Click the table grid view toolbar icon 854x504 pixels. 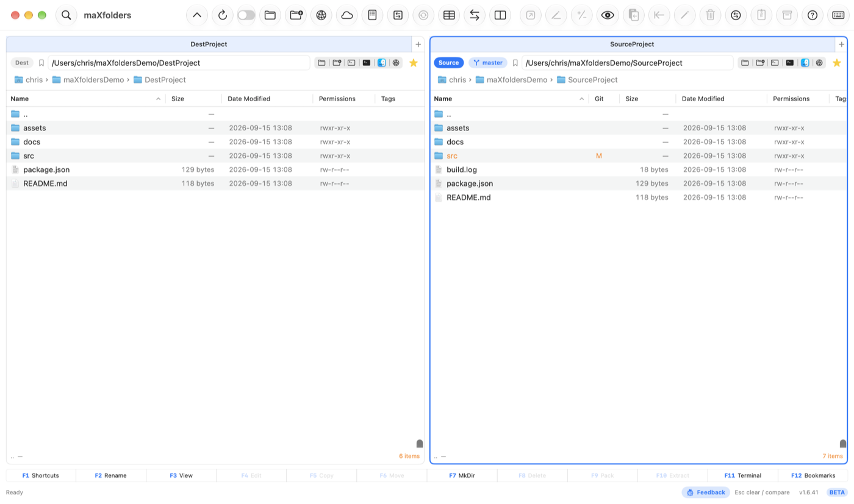point(449,15)
